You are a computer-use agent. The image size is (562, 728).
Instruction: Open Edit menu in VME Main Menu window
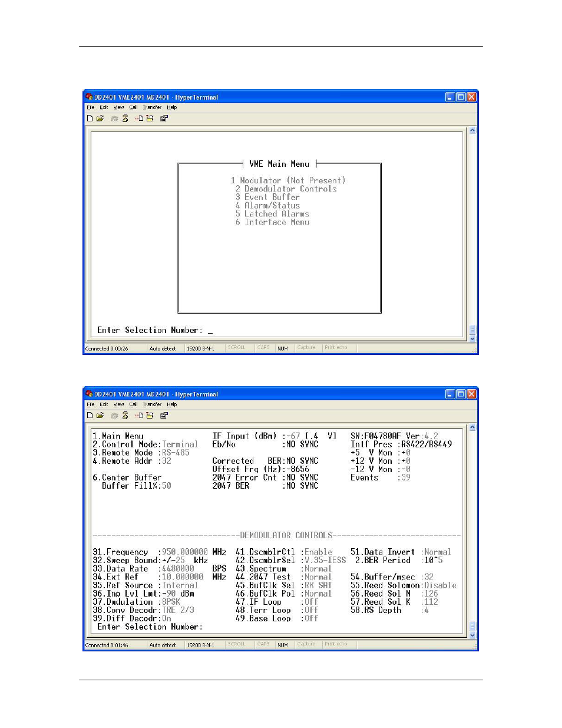click(104, 107)
